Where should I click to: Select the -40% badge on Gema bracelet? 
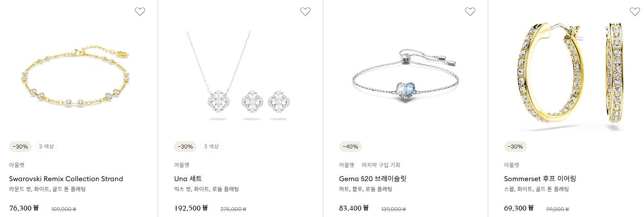click(x=351, y=147)
